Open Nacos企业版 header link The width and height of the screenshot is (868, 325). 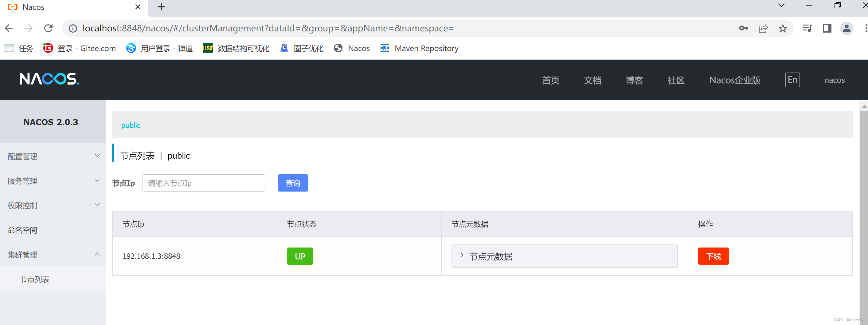tap(735, 80)
